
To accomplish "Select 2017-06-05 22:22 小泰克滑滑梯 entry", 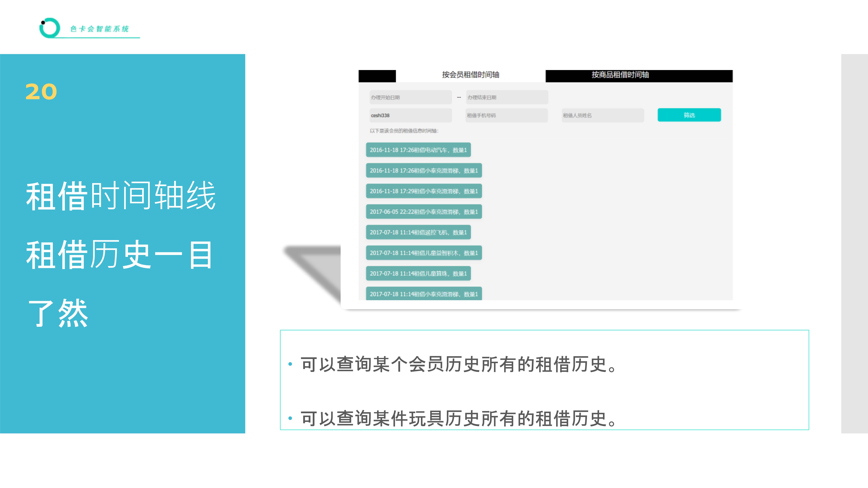I will [x=424, y=211].
